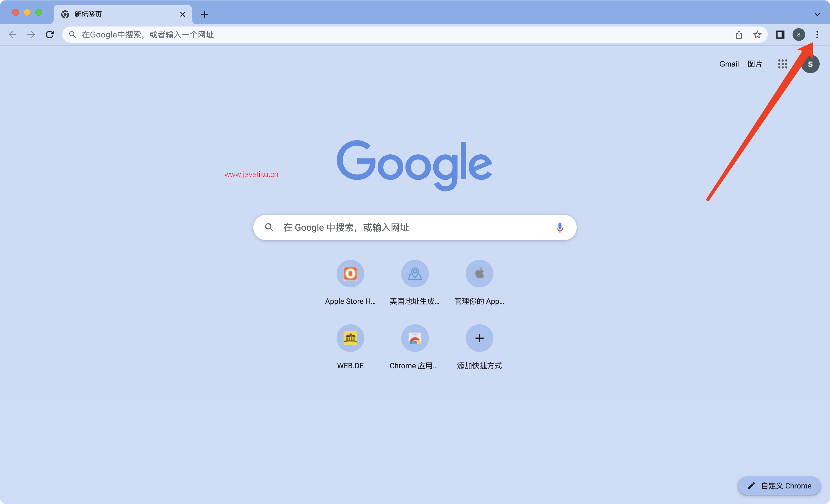Open the 美国地址生成 shortcut
This screenshot has height=504, width=830.
tap(415, 282)
